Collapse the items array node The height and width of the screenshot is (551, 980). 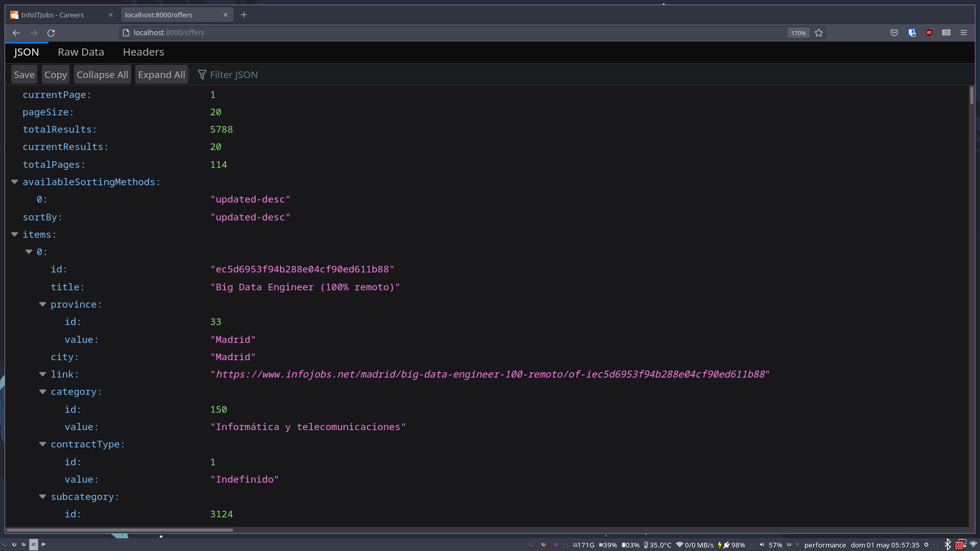(15, 235)
